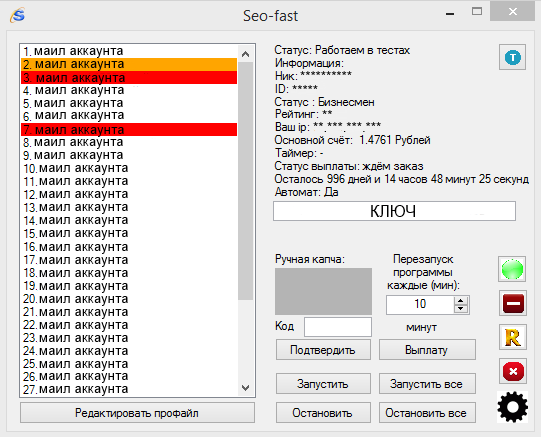Select list row 18. маил аккаунта
The image size is (541, 437).
pyautogui.click(x=129, y=273)
